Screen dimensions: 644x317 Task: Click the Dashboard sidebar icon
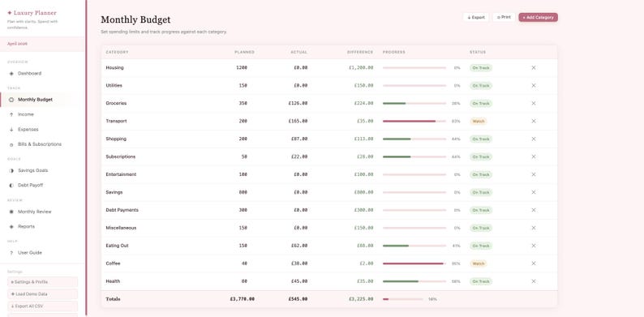[11, 74]
